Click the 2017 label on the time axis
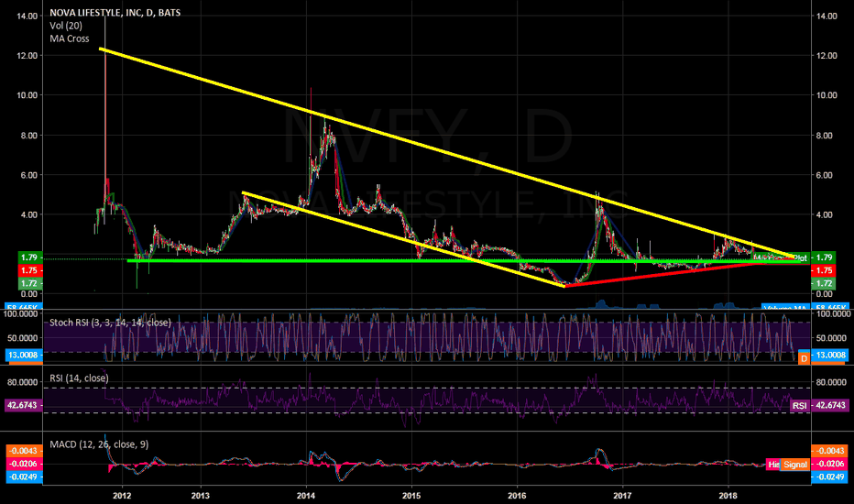 tap(622, 495)
